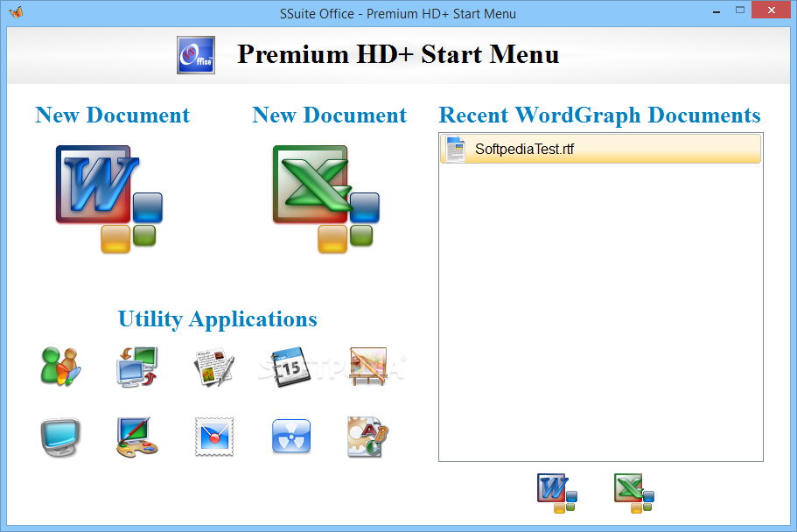Open SoftpediaTest.rtf from recent documents
The image size is (797, 532).
tap(600, 149)
